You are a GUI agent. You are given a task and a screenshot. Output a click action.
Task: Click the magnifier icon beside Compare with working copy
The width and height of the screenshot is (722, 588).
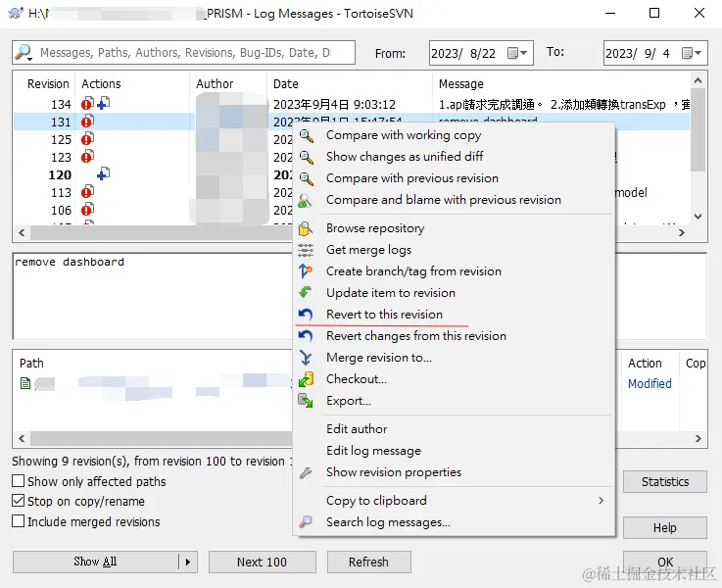(307, 136)
